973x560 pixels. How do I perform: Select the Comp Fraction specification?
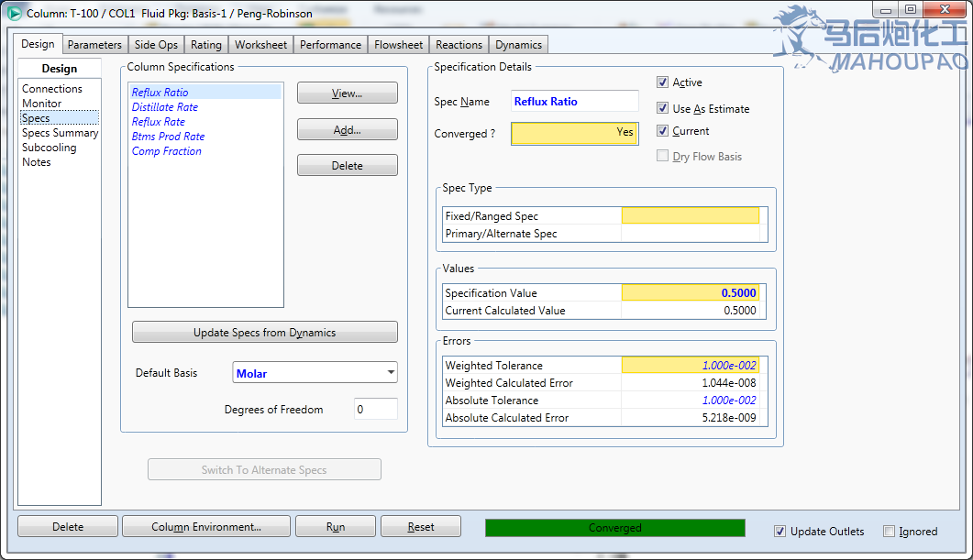(166, 151)
